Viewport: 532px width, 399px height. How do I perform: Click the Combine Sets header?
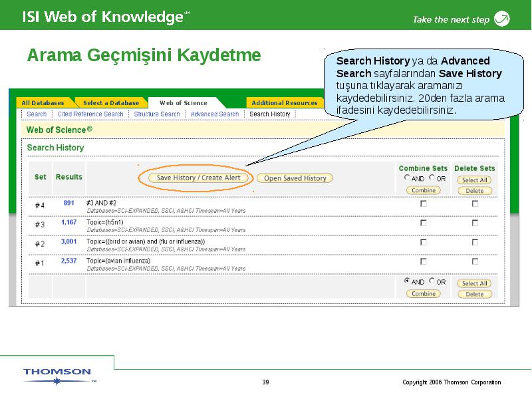(423, 168)
